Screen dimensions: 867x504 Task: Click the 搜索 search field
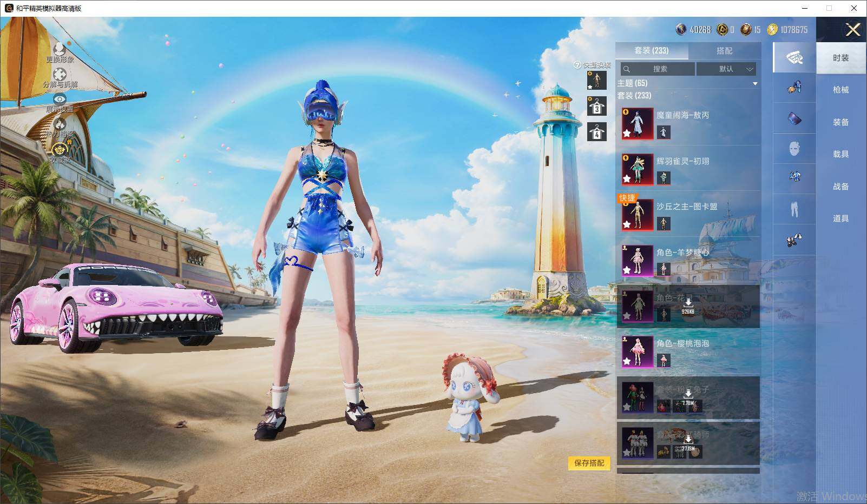(x=658, y=69)
